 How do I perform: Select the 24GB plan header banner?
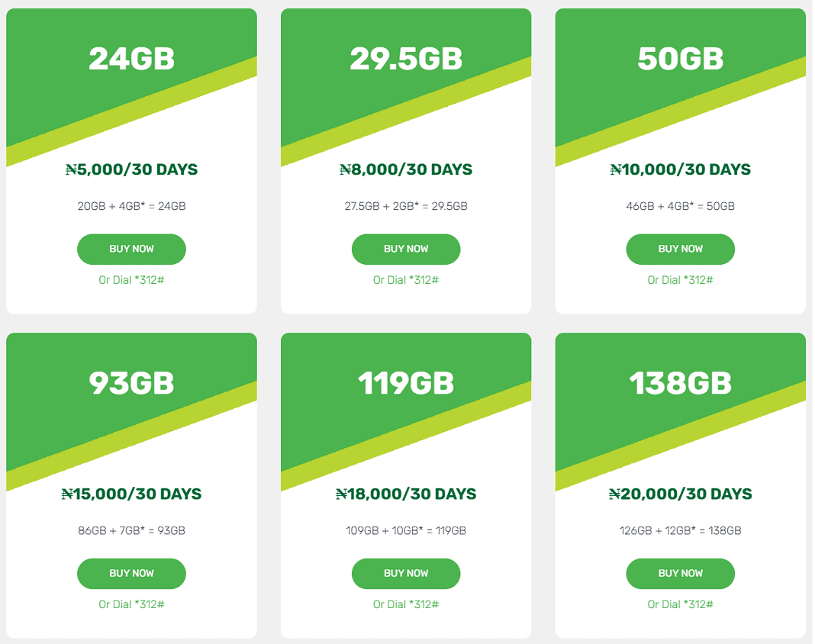point(130,57)
